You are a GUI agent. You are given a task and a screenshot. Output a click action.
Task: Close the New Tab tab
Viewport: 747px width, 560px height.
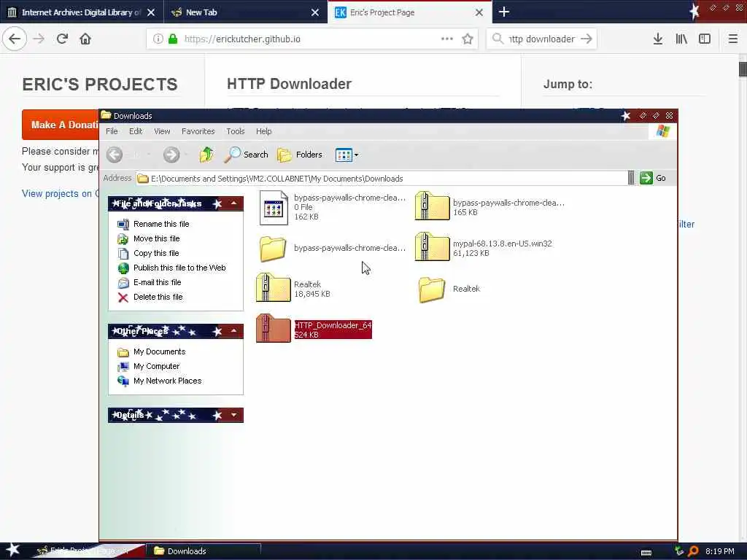315,12
